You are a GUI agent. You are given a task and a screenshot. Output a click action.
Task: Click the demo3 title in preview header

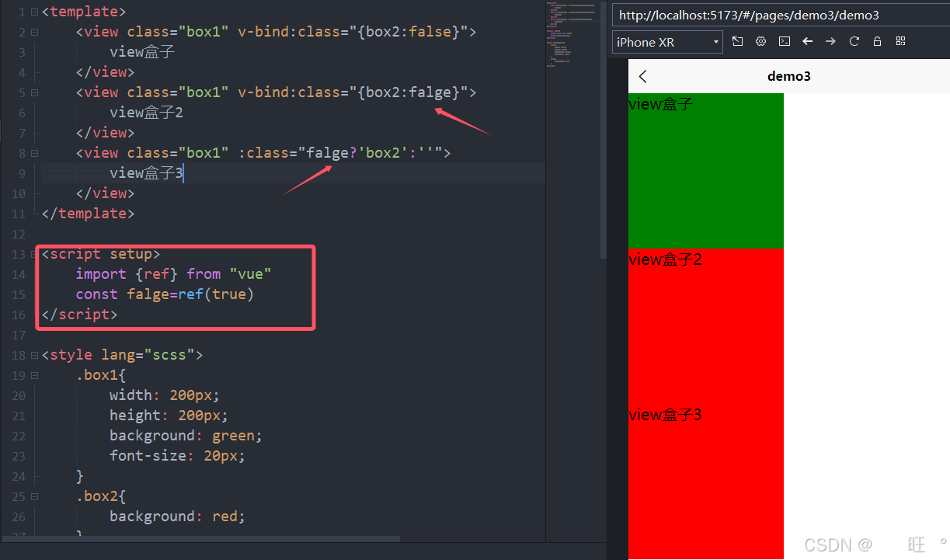click(788, 76)
